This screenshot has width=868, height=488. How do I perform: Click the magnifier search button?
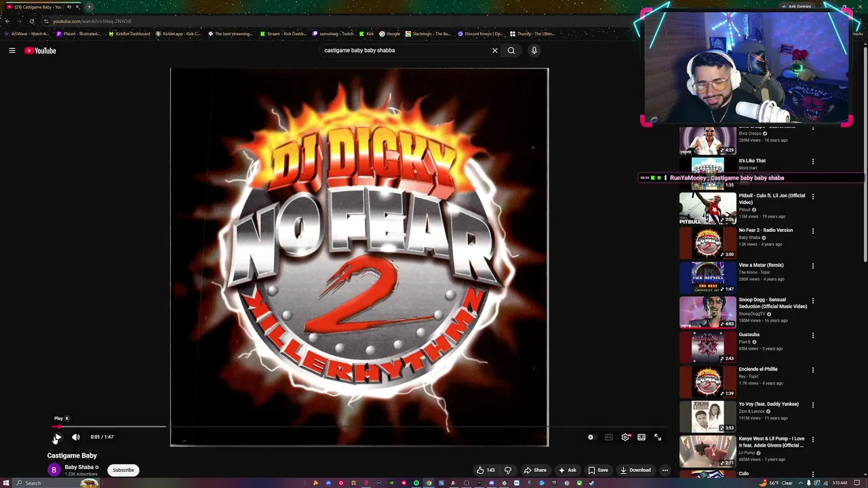point(511,50)
